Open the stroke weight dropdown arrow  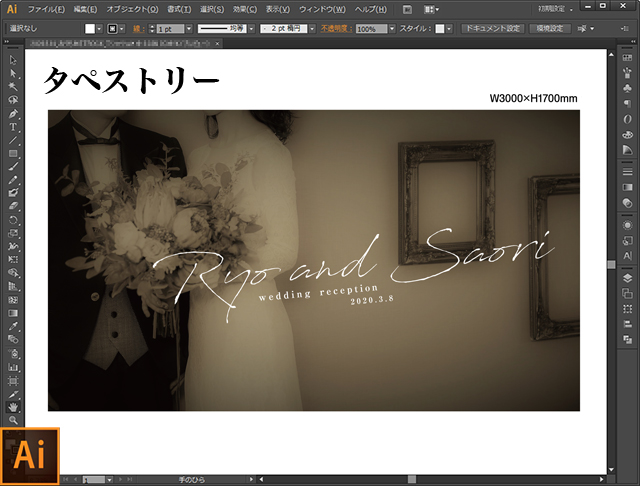click(x=189, y=29)
